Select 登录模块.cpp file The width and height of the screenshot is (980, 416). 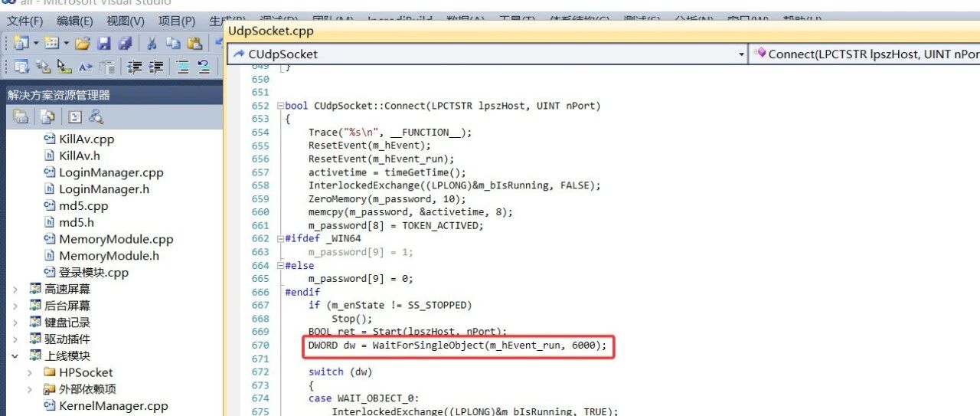93,273
